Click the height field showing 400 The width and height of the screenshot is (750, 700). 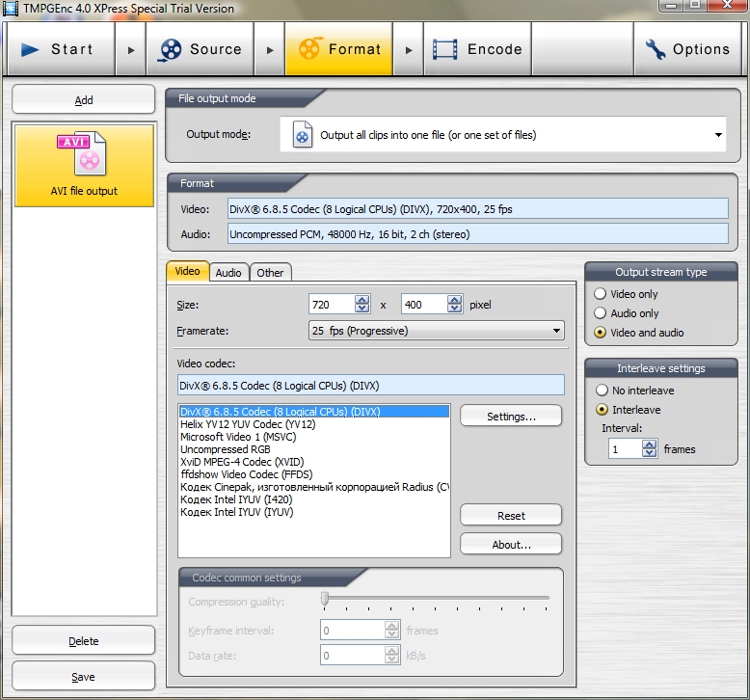coord(425,305)
